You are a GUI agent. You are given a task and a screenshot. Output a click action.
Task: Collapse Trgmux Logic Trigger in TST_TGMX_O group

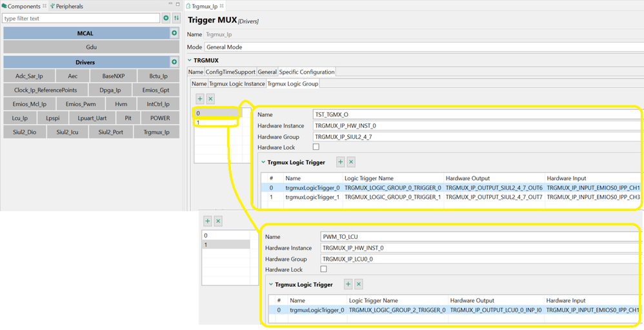point(263,162)
